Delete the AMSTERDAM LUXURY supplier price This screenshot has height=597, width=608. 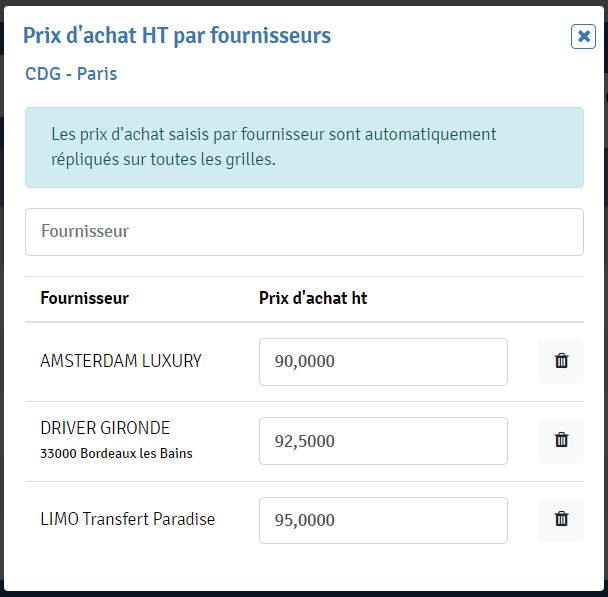pos(561,361)
